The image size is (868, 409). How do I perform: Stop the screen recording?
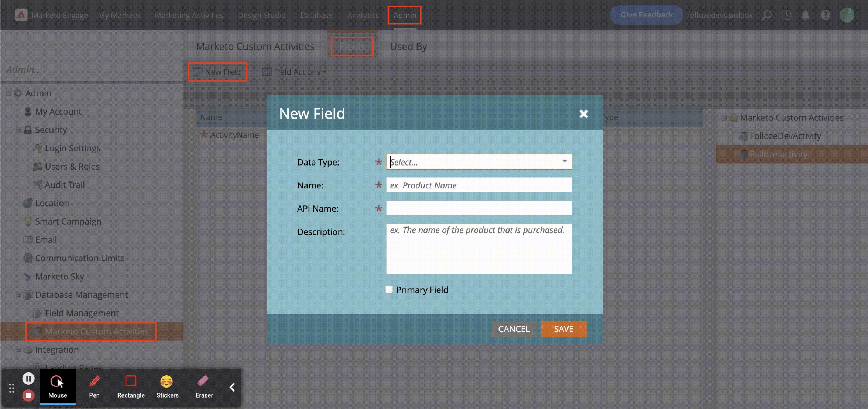[x=28, y=395]
